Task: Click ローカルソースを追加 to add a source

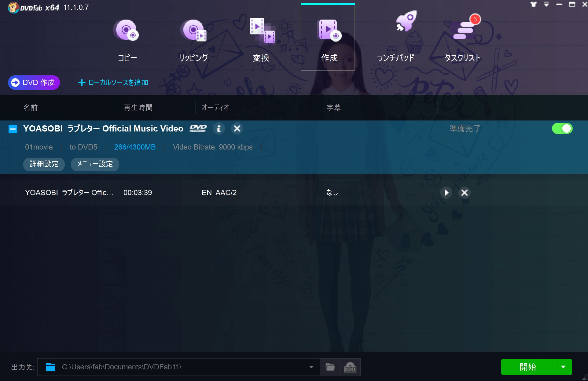Action: [113, 83]
